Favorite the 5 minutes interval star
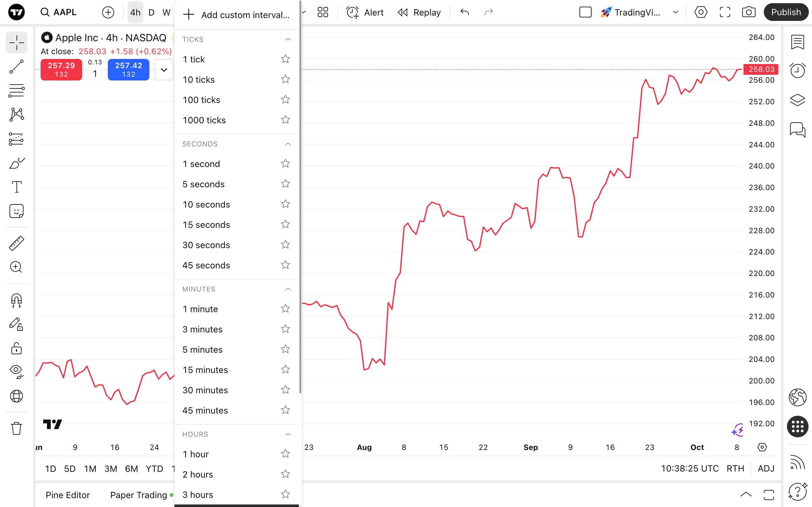Image resolution: width=812 pixels, height=507 pixels. pyautogui.click(x=285, y=349)
